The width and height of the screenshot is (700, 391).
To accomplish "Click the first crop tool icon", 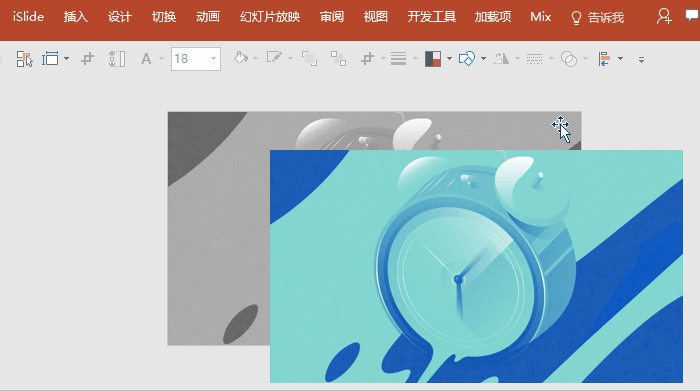I will click(x=88, y=58).
